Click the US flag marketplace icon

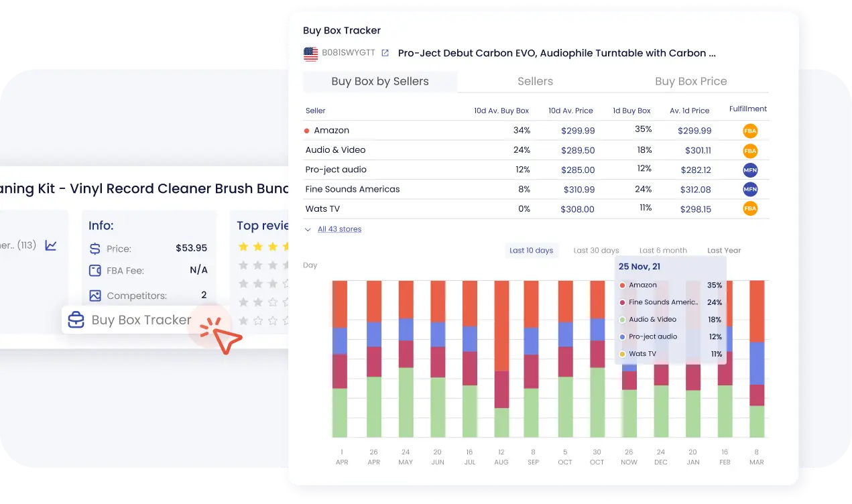pyautogui.click(x=310, y=54)
